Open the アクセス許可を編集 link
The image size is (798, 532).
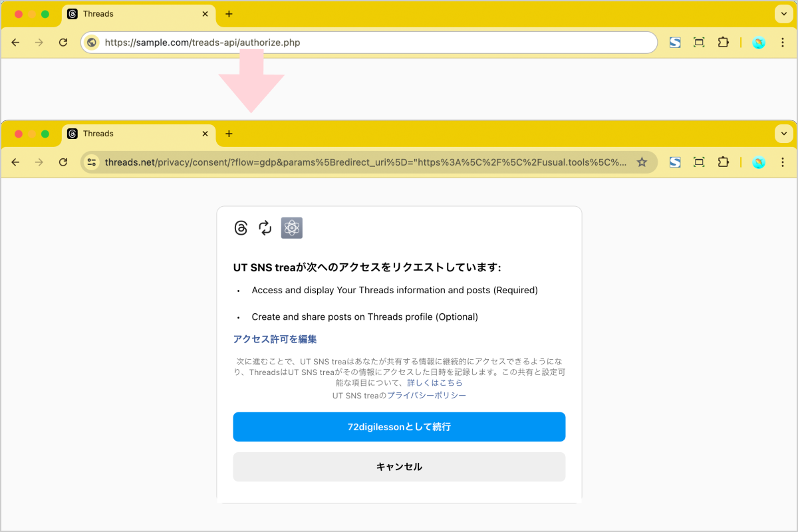click(275, 339)
